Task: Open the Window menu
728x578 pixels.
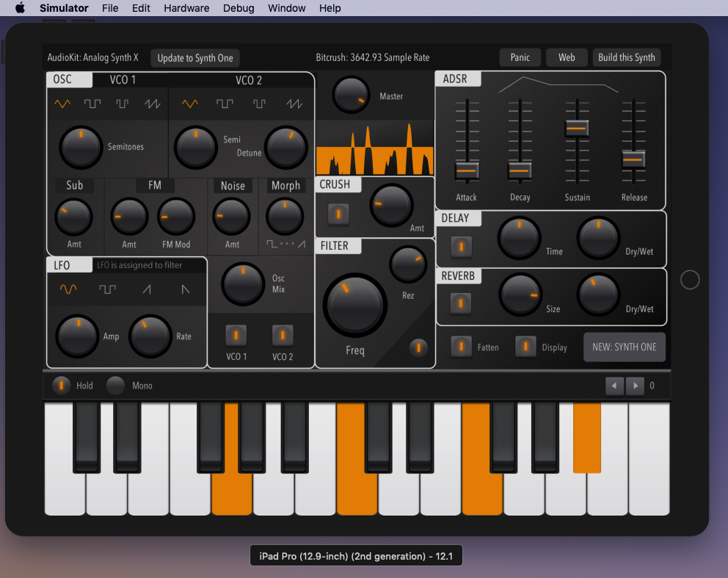Action: [286, 8]
